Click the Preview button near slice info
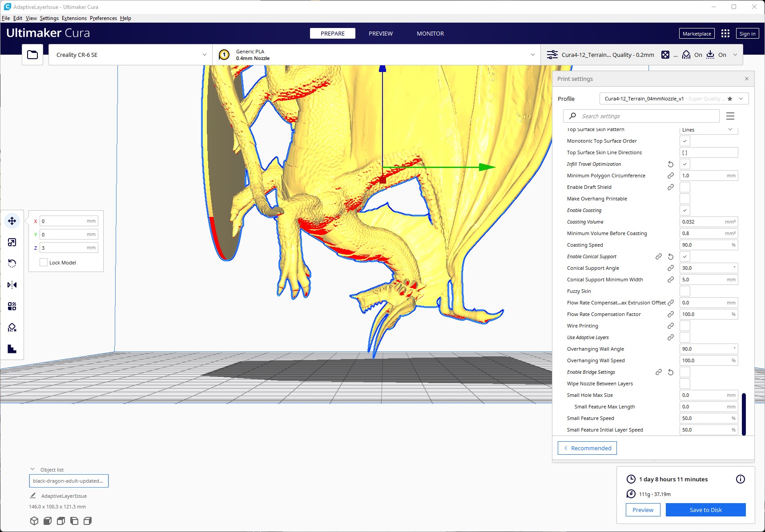 coord(643,510)
